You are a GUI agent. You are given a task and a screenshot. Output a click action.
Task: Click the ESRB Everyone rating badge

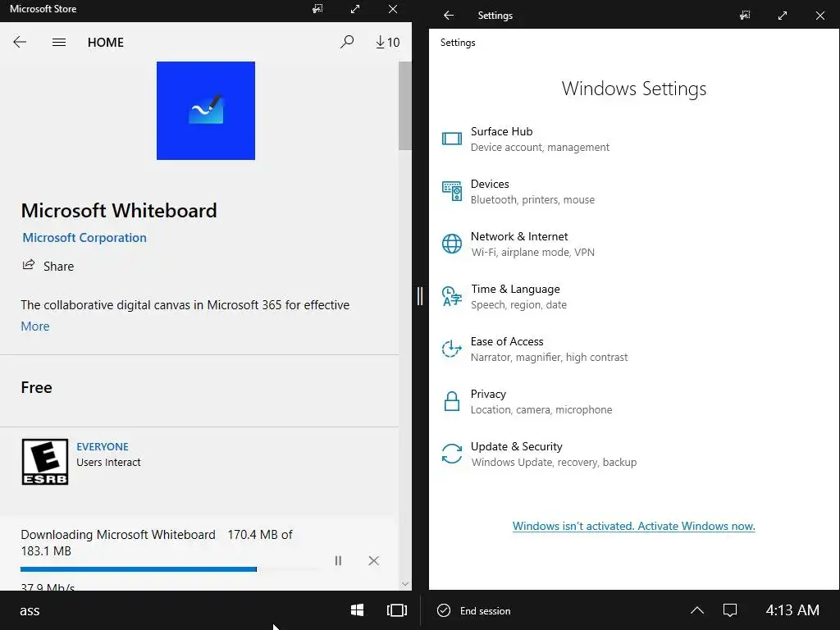point(45,462)
